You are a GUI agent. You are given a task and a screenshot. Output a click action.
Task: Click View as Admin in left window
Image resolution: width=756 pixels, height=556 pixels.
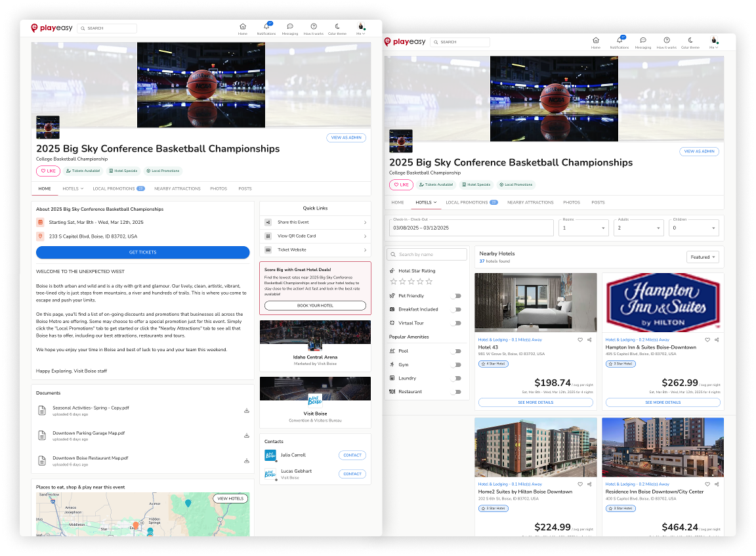click(346, 137)
